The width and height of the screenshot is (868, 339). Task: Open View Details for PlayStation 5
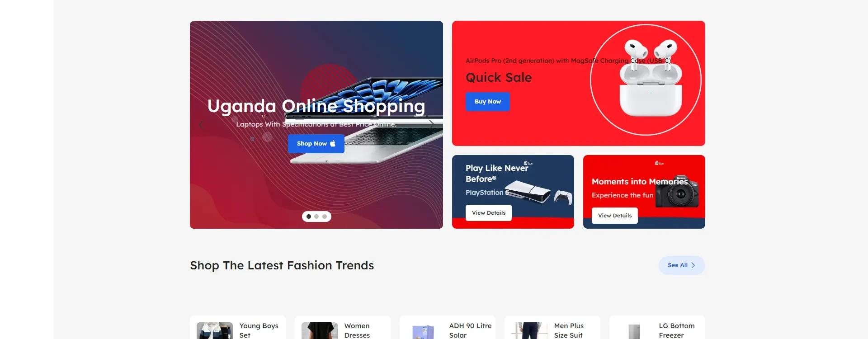pyautogui.click(x=489, y=213)
